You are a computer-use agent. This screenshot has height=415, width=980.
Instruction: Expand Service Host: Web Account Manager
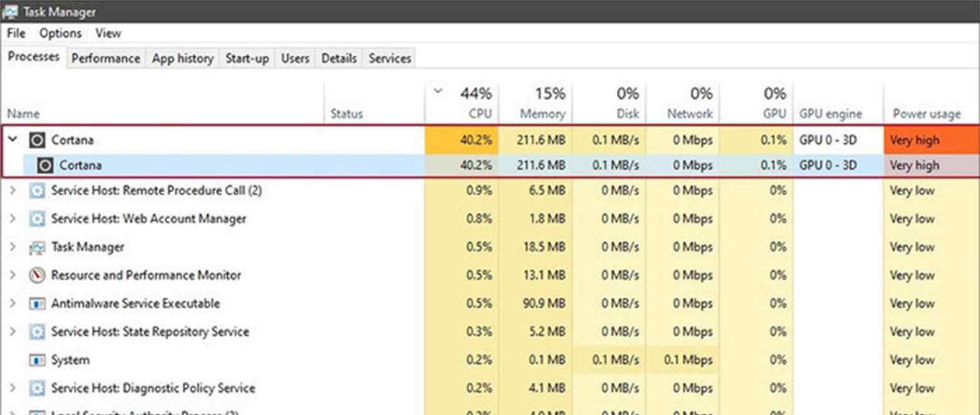[x=12, y=218]
